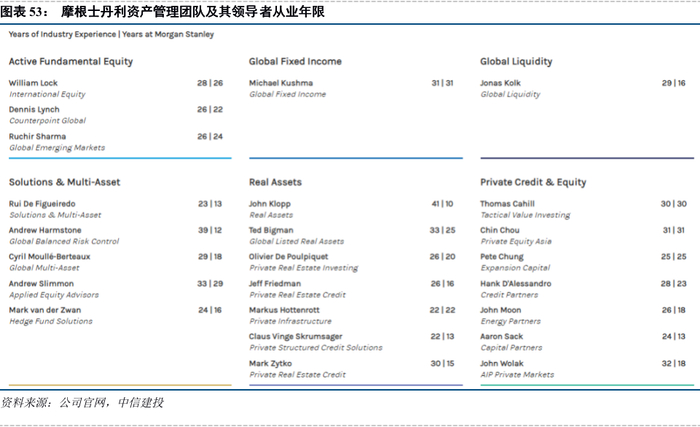Click the value 41 | 10 beside John Klopp

[x=442, y=204]
